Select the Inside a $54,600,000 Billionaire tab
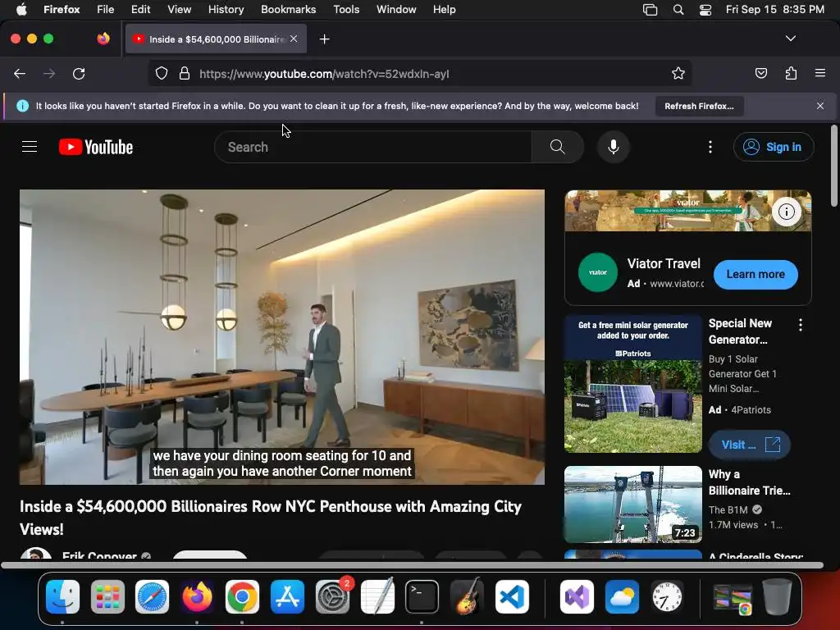The height and width of the screenshot is (630, 840). pyautogui.click(x=216, y=39)
